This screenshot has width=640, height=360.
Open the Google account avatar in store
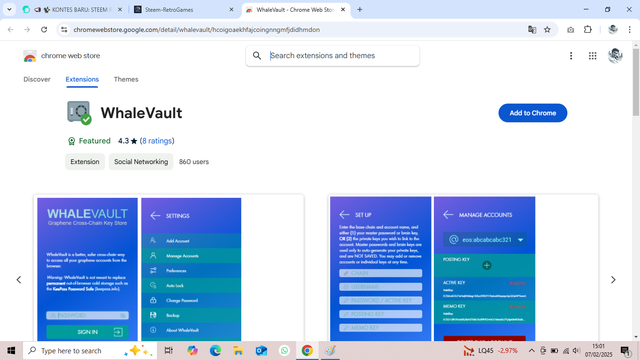coord(615,56)
